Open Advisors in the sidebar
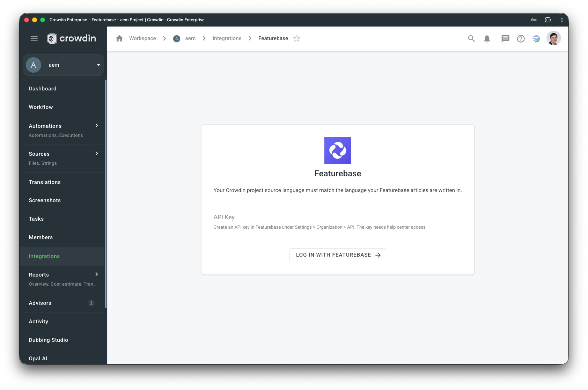Image resolution: width=588 pixels, height=390 pixels. point(62,303)
